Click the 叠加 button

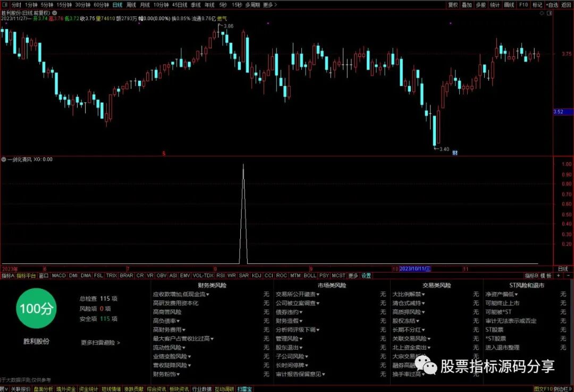pos(467,5)
